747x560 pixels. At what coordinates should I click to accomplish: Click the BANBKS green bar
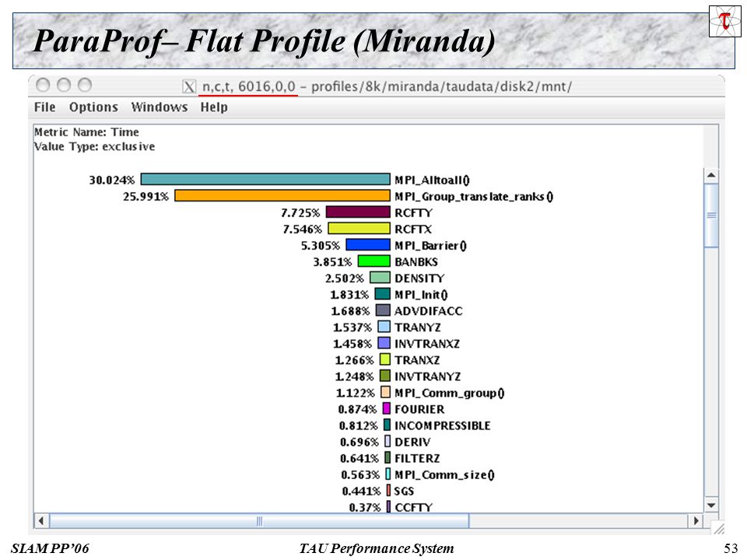click(x=374, y=261)
